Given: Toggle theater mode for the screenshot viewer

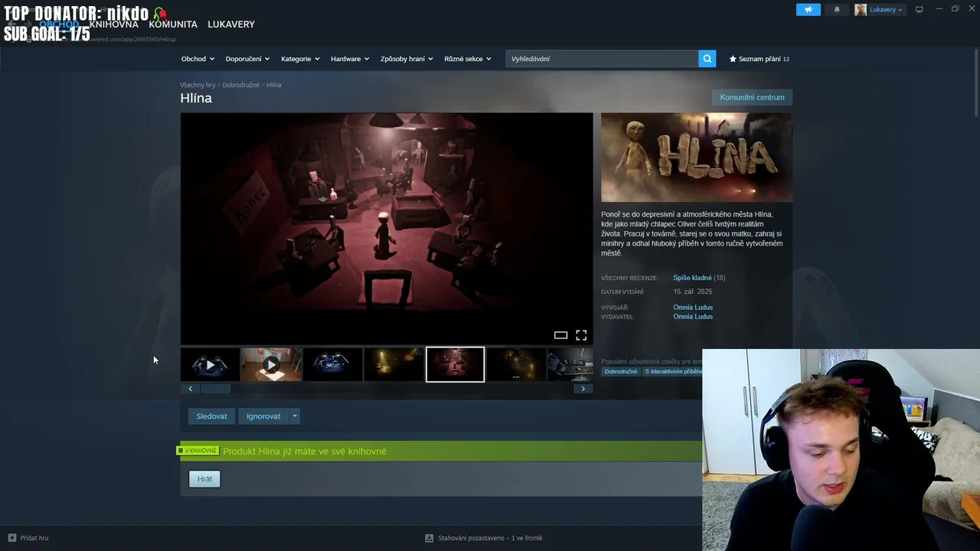Looking at the screenshot, I should [560, 335].
